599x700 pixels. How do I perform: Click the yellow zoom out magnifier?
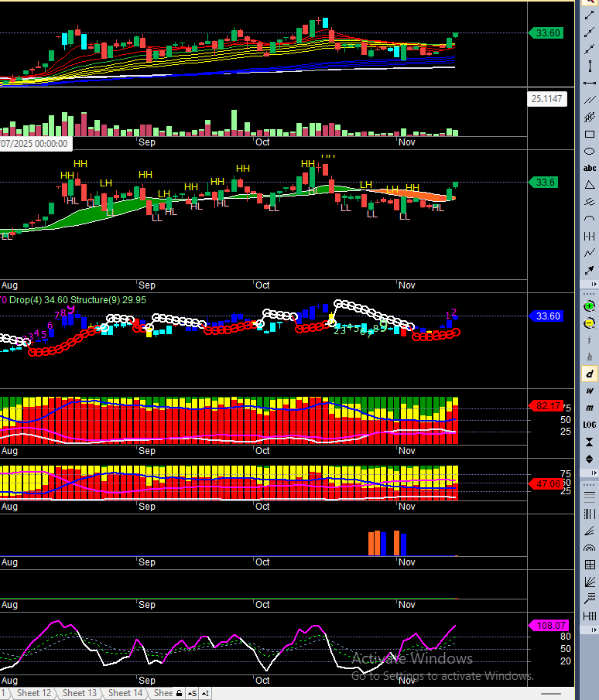(590, 323)
